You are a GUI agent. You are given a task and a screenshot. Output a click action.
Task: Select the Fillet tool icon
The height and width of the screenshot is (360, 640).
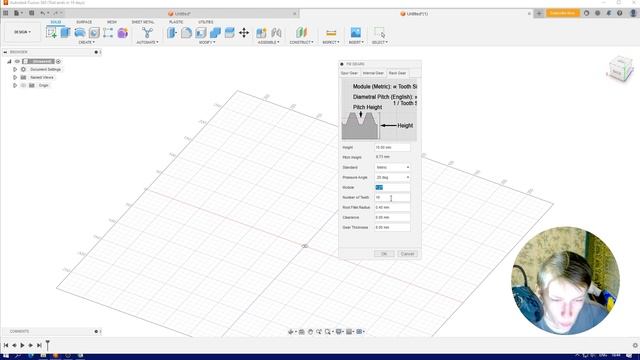point(186,33)
